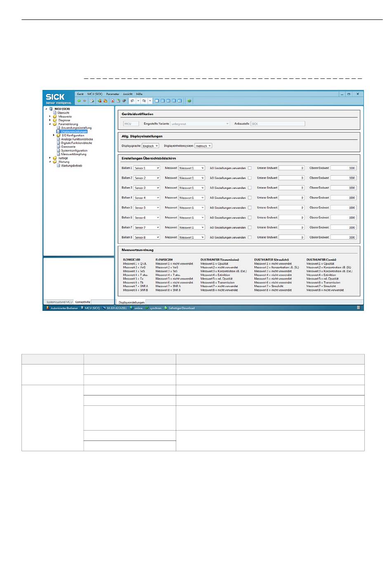The width and height of the screenshot is (392, 573).
Task: Check AO Einstellungen verwenden for Balken 8
Action: [x=250, y=237]
